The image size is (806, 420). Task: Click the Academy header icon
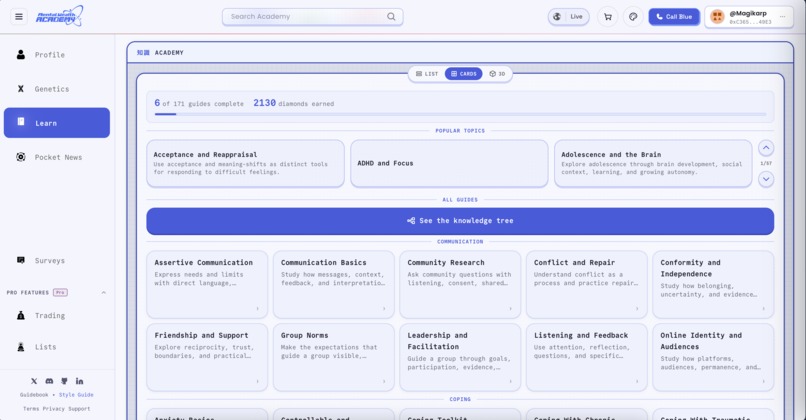143,52
